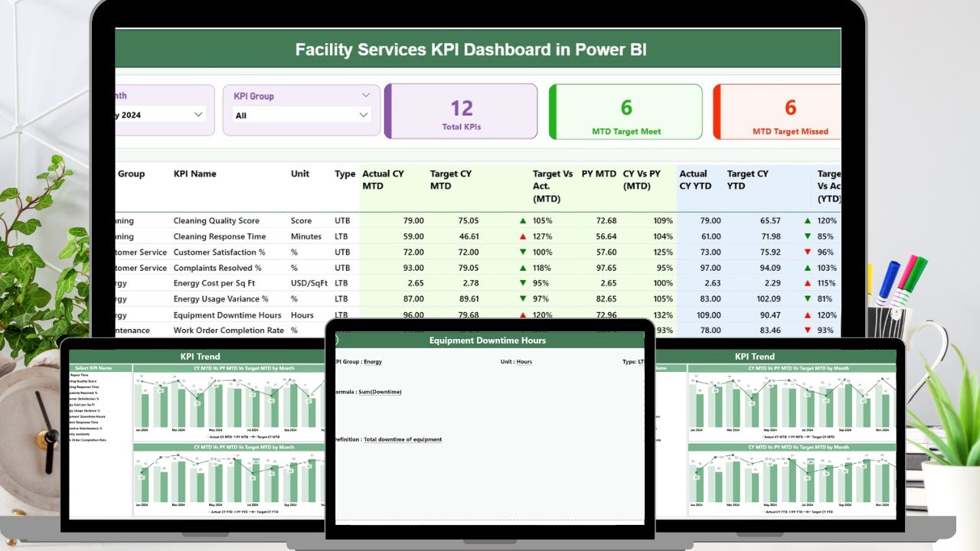Click the 127% Target Vs Act value

click(543, 236)
